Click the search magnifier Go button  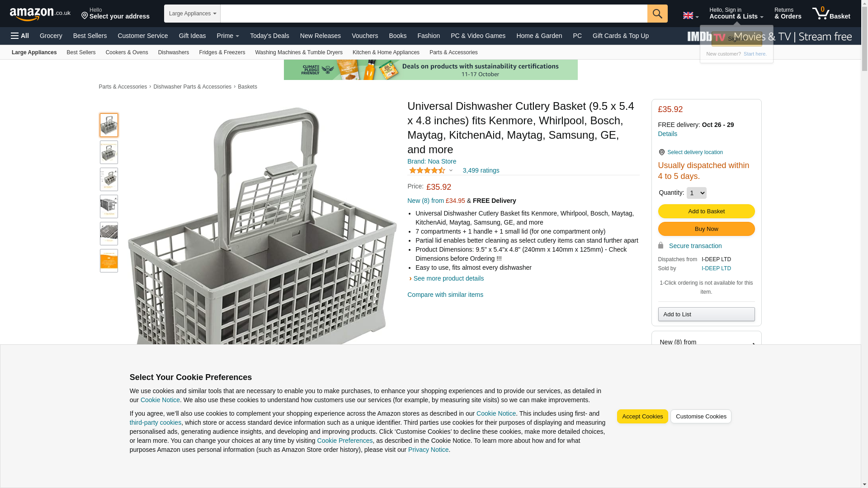657,14
